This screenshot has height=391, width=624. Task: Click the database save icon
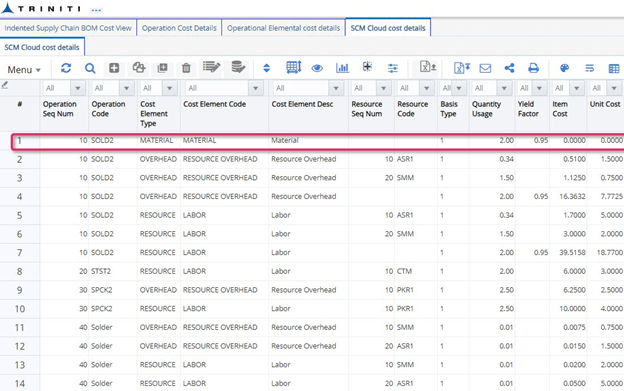(x=238, y=67)
